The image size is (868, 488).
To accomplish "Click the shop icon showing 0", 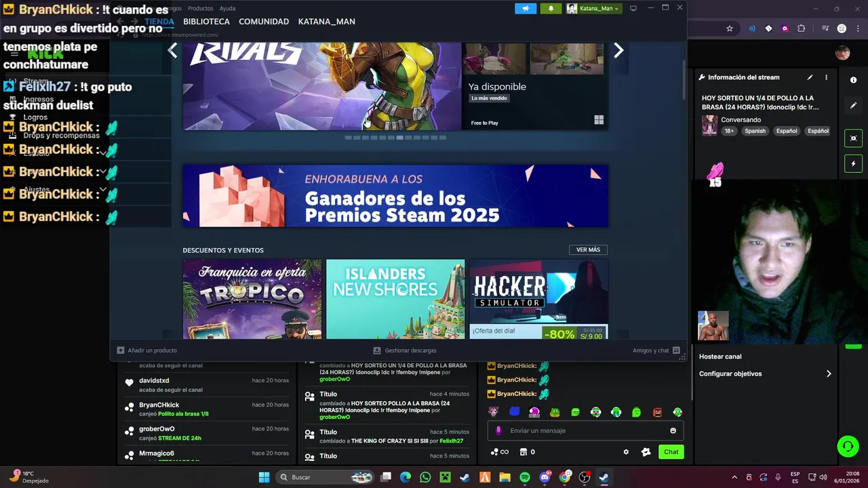I will [528, 452].
